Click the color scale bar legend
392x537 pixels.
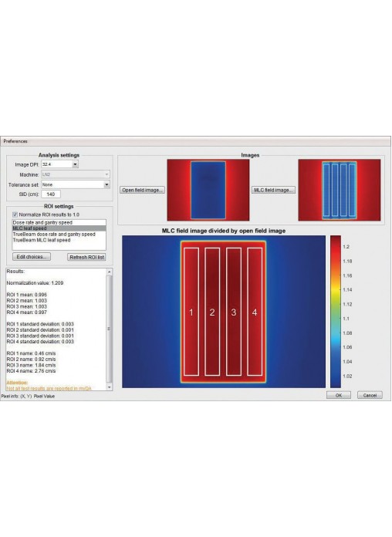point(336,311)
